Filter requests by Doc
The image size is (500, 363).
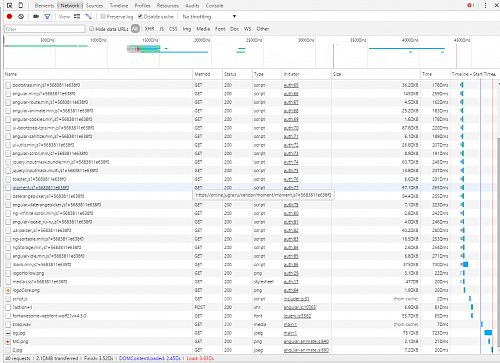(x=234, y=29)
